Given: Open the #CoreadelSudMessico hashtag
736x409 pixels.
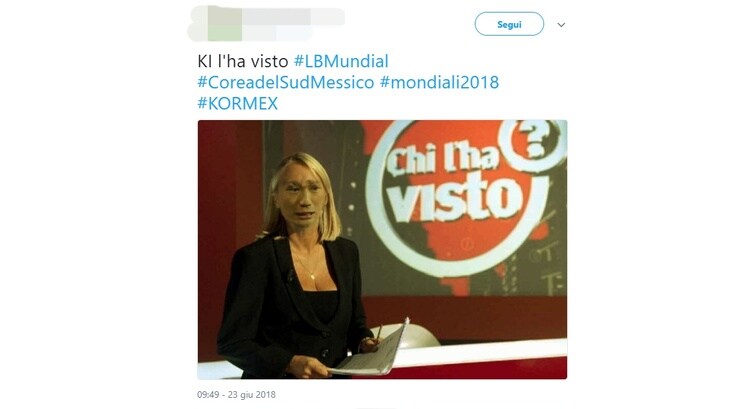Looking at the screenshot, I should [286, 83].
